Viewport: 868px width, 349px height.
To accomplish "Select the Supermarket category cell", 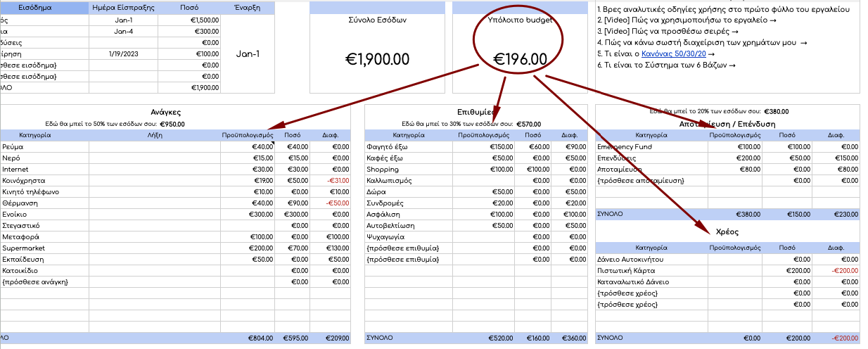I will click(23, 248).
